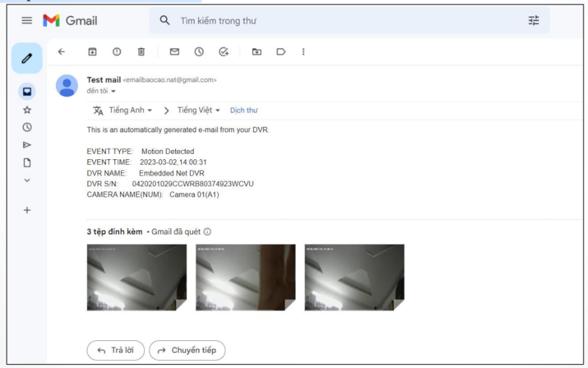The height and width of the screenshot is (368, 588).
Task: Delete the email with trash icon
Action: pos(141,51)
